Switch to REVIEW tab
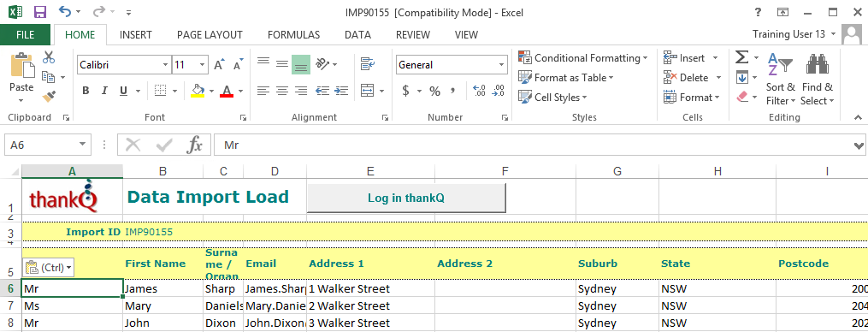 413,34
